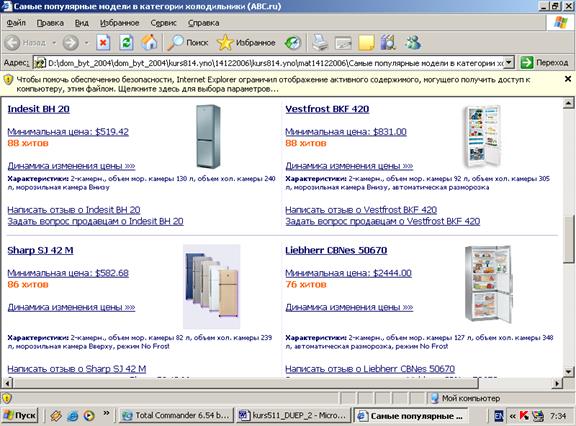The width and height of the screenshot is (576, 426).
Task: Click the Print toolbar icon
Action: [320, 43]
